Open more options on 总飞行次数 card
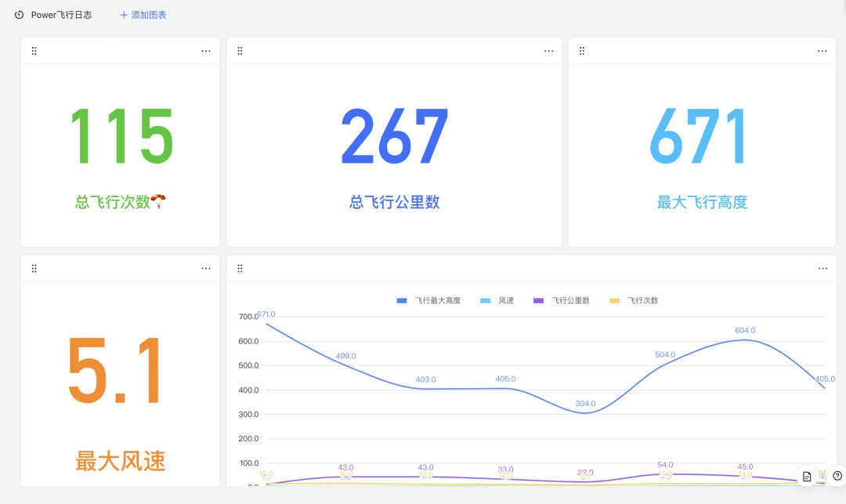Screen dimensions: 846x504 tap(206, 51)
